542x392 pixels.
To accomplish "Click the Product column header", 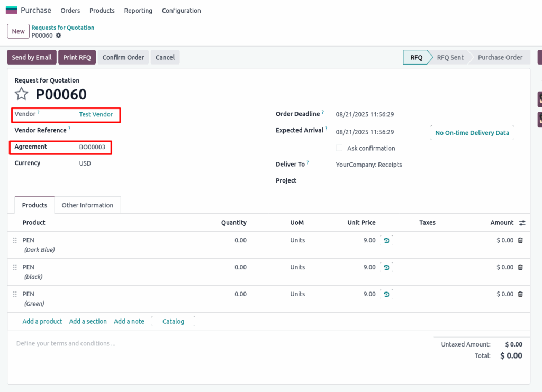I will pyautogui.click(x=34, y=223).
